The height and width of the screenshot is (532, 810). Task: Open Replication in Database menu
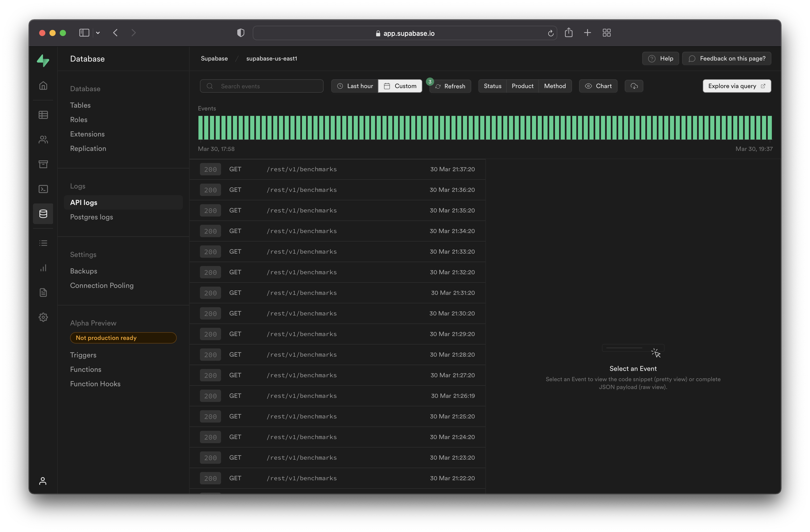pos(88,148)
